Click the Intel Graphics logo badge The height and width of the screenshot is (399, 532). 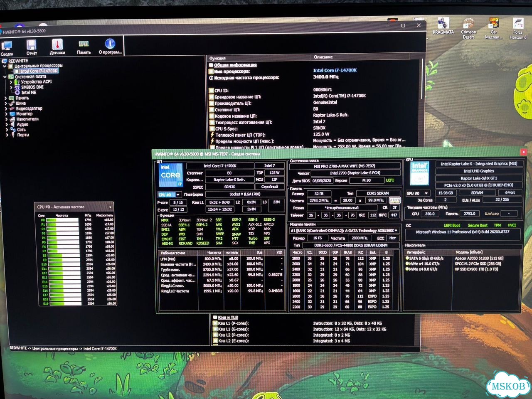pyautogui.click(x=419, y=173)
